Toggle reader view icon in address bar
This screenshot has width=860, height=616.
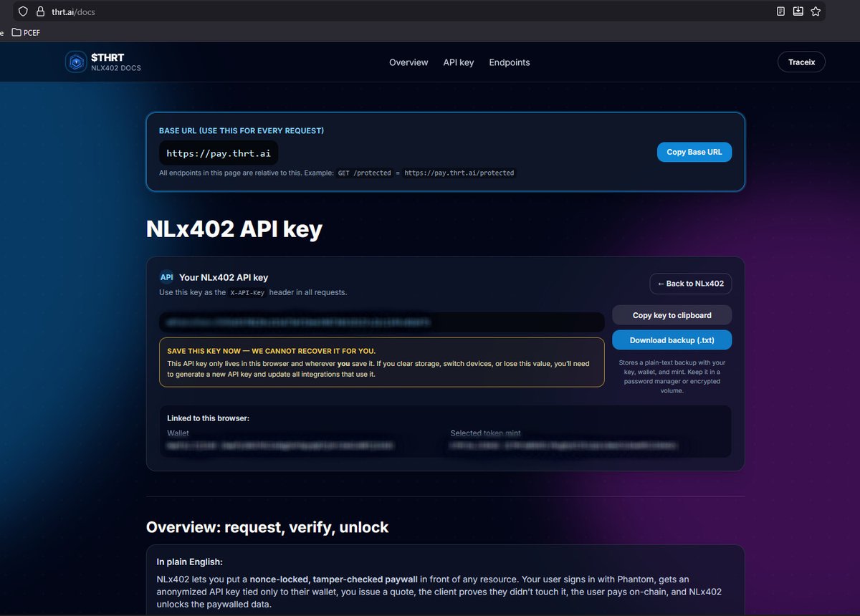tap(781, 11)
